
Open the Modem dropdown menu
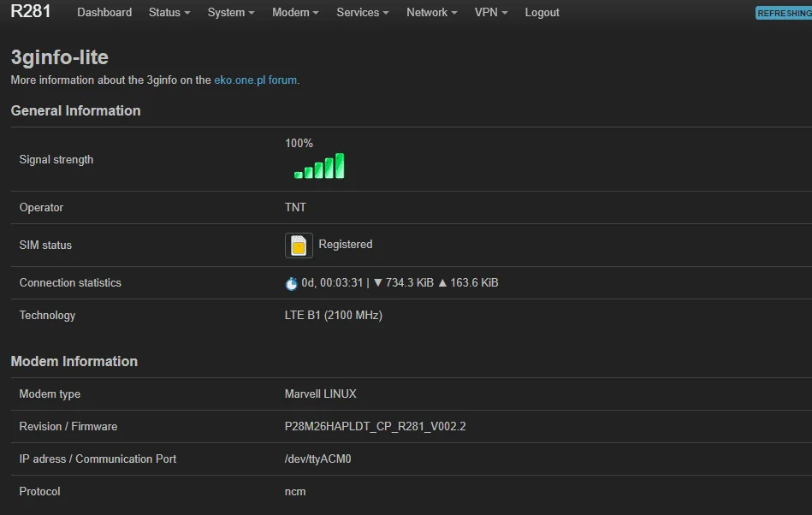[295, 13]
